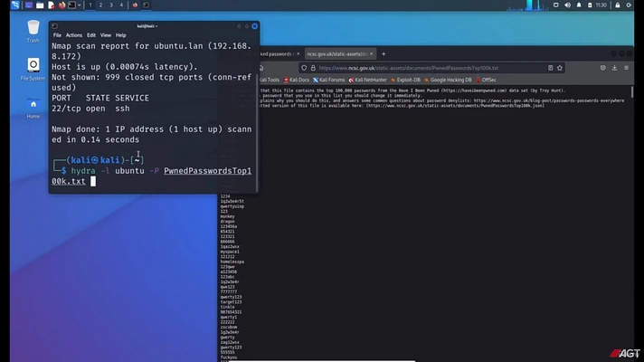Open terminal Actions menu
Viewport: 644px width, 362px height.
click(74, 35)
